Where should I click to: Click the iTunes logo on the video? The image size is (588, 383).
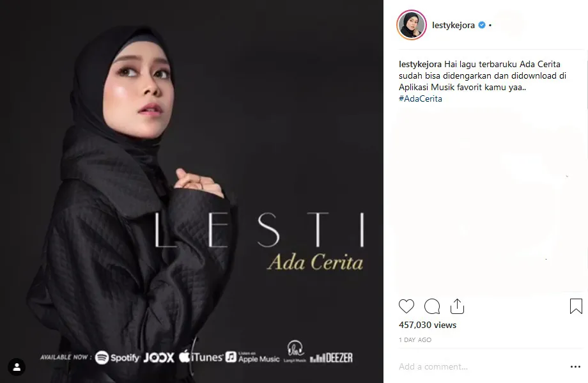click(x=201, y=357)
